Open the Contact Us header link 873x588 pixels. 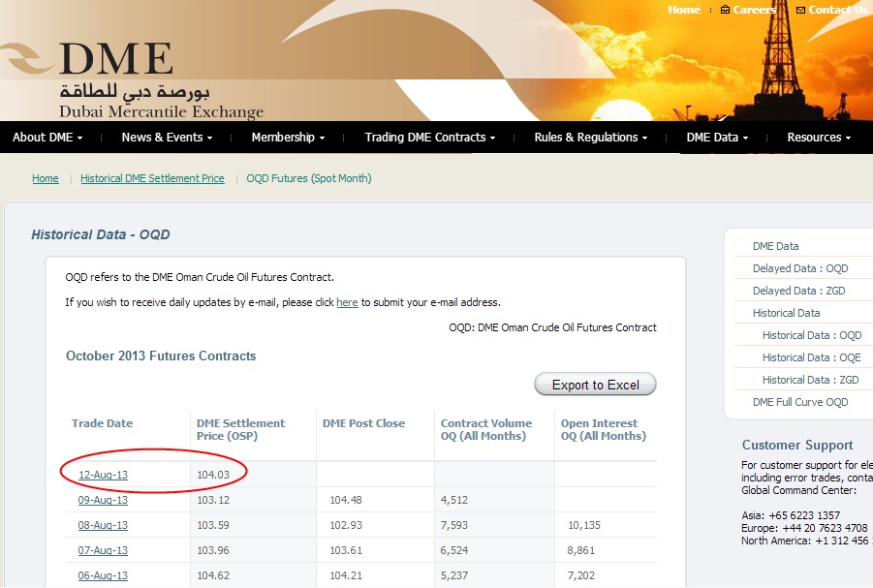(838, 10)
